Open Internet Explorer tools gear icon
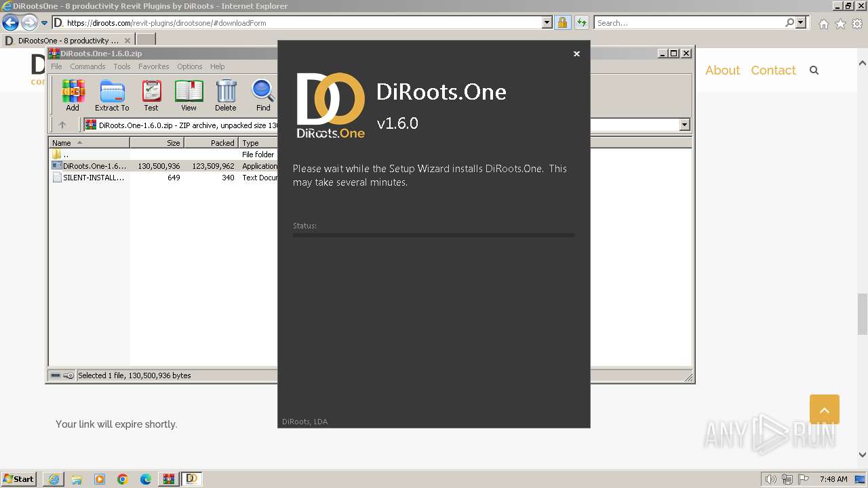868x488 pixels. [x=857, y=23]
